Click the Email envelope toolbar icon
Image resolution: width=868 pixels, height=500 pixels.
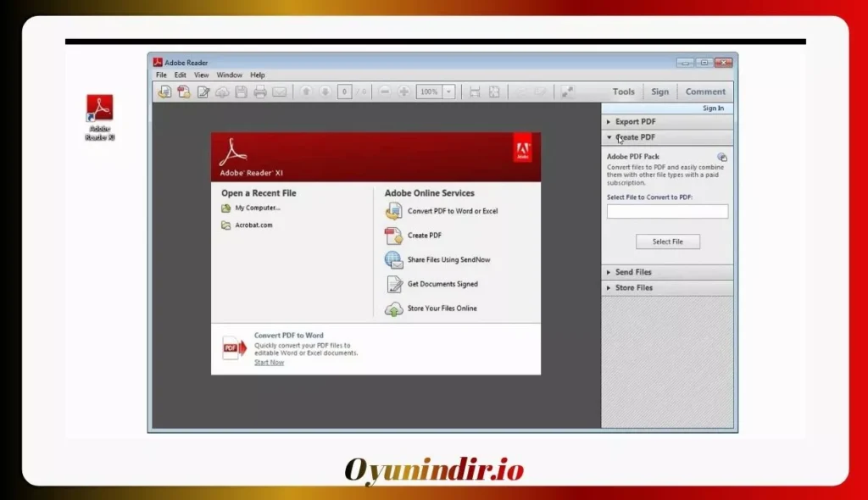pos(280,92)
